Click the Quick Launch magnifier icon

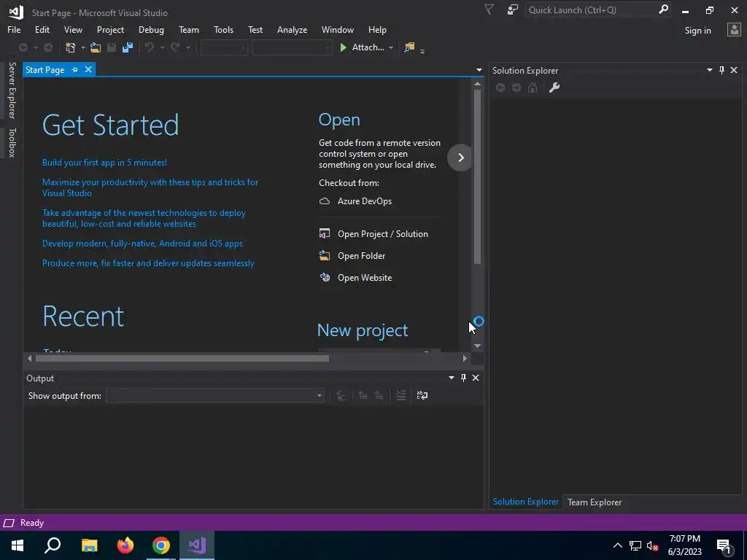tap(663, 9)
